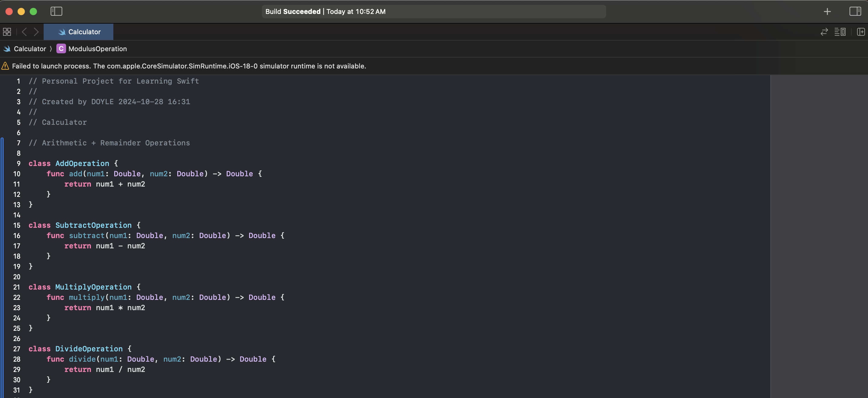Click the yellow warning triangle icon

[x=5, y=66]
